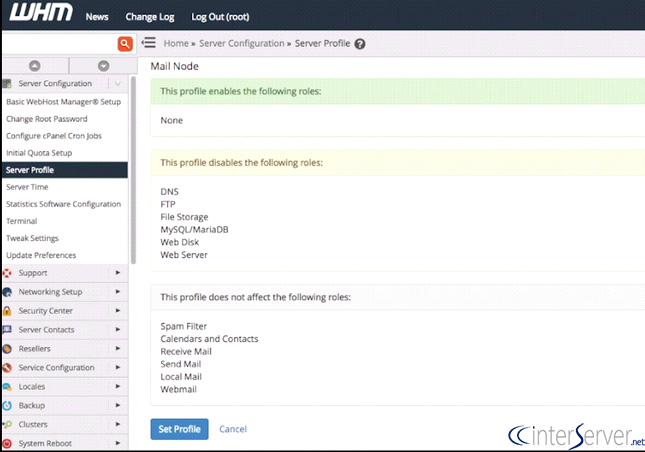The width and height of the screenshot is (645, 452).
Task: Expand the System Reboot section arrow
Action: pos(118,443)
